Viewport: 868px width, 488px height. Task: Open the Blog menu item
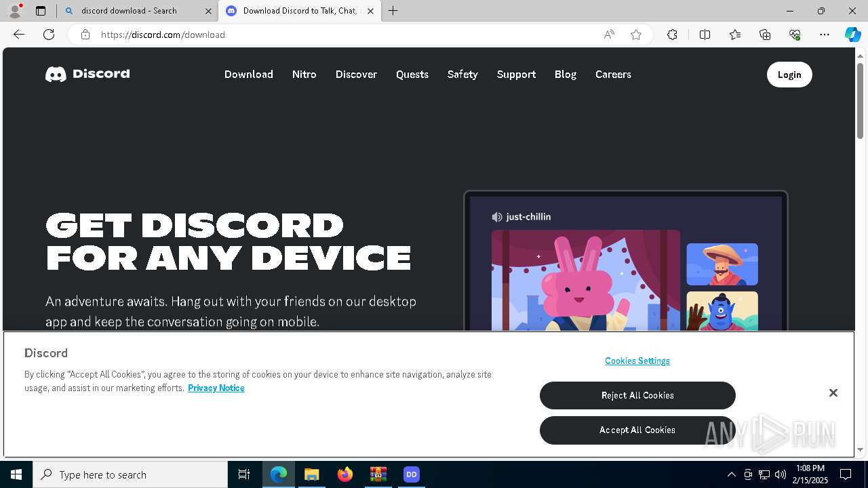(566, 75)
